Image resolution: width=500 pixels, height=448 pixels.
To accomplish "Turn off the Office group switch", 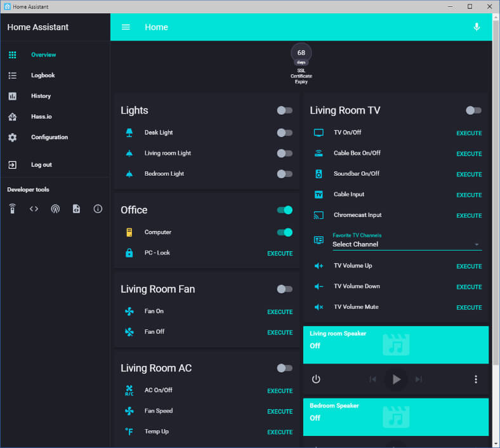I will (284, 210).
